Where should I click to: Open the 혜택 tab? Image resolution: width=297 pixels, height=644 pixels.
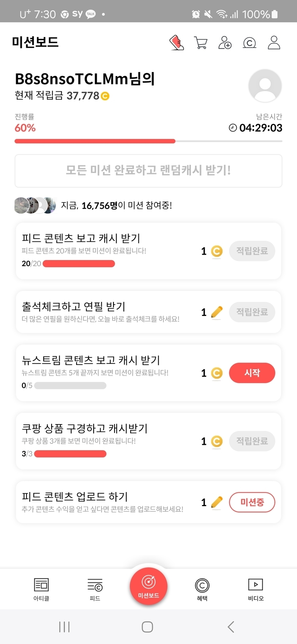[x=202, y=589]
